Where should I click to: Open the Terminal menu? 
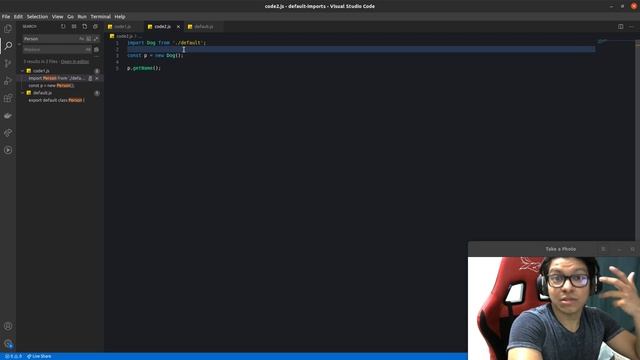click(x=100, y=17)
